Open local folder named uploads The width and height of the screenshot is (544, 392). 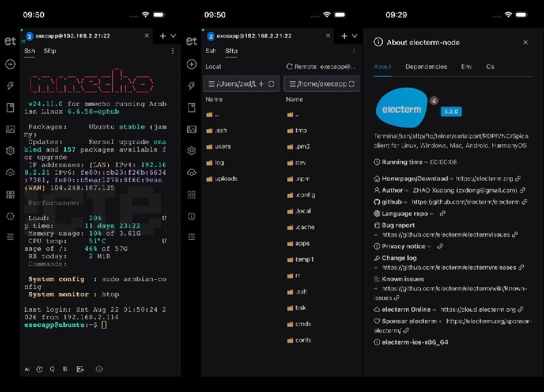pyautogui.click(x=222, y=179)
